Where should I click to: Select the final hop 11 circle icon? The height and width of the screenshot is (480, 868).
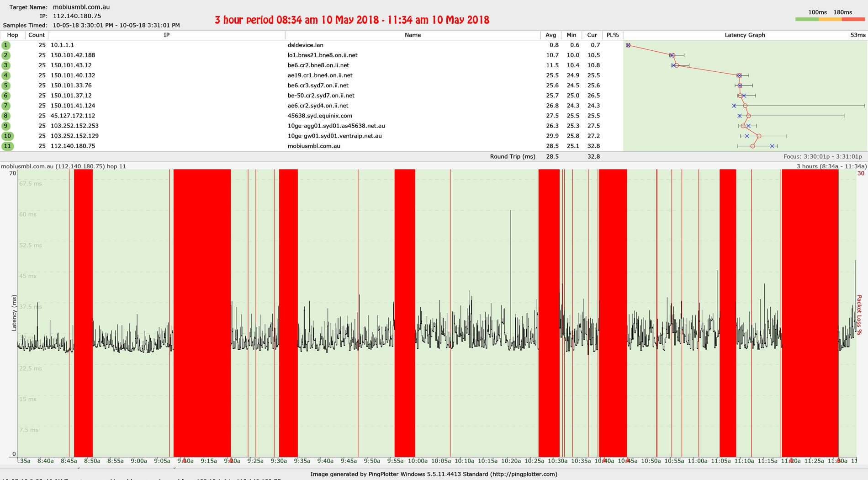7,146
